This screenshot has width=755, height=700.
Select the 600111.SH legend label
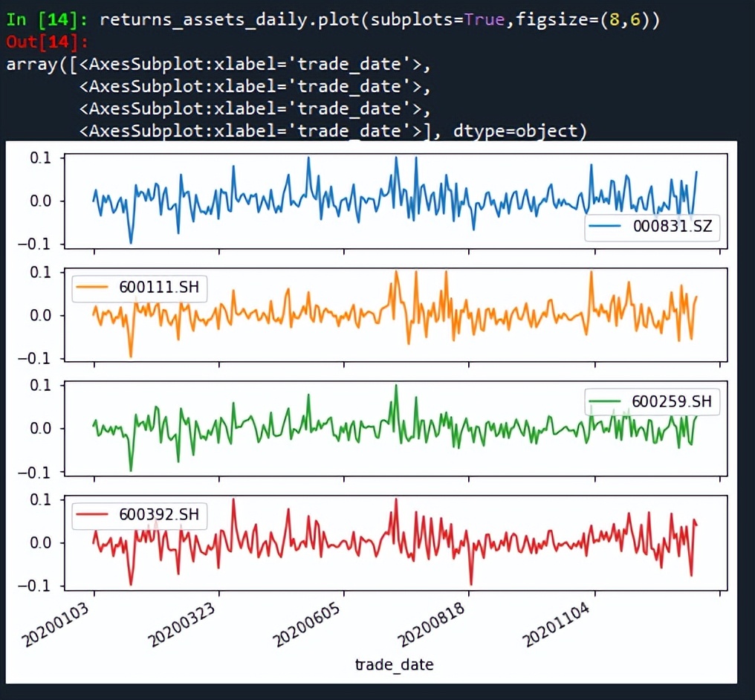(158, 288)
